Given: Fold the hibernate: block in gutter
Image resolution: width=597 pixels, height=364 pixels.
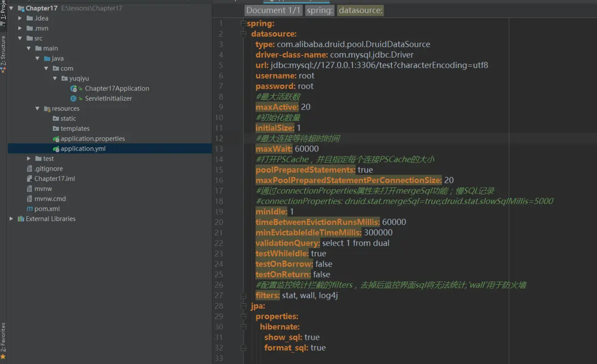Looking at the screenshot, I should pyautogui.click(x=244, y=327).
